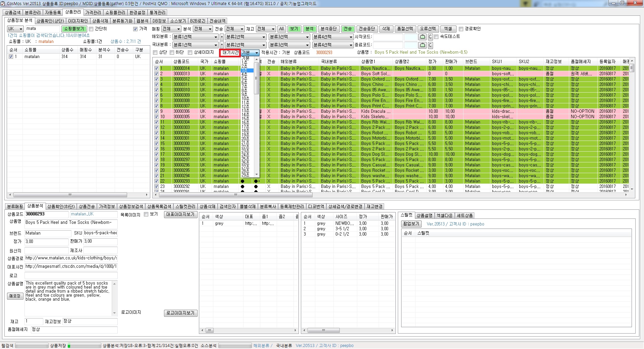Viewport: 644px width, 349px height.
Task: Click the green 쇼핑몰보기 button
Action: tap(74, 29)
